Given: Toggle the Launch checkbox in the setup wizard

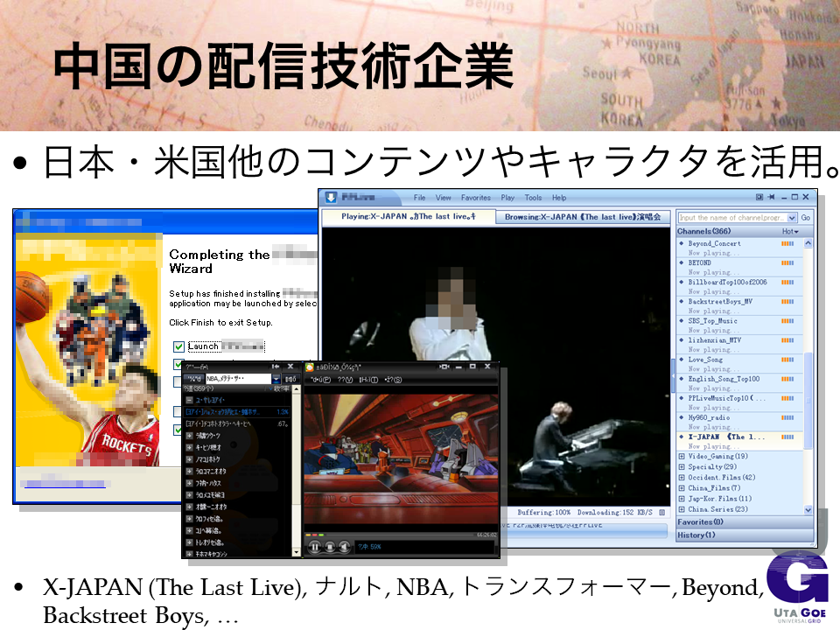Looking at the screenshot, I should 178,346.
